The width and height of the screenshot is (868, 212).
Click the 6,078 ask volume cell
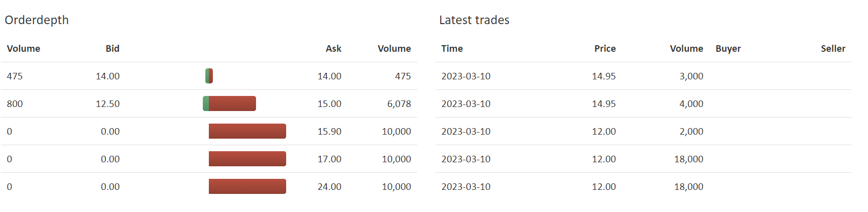coord(399,104)
